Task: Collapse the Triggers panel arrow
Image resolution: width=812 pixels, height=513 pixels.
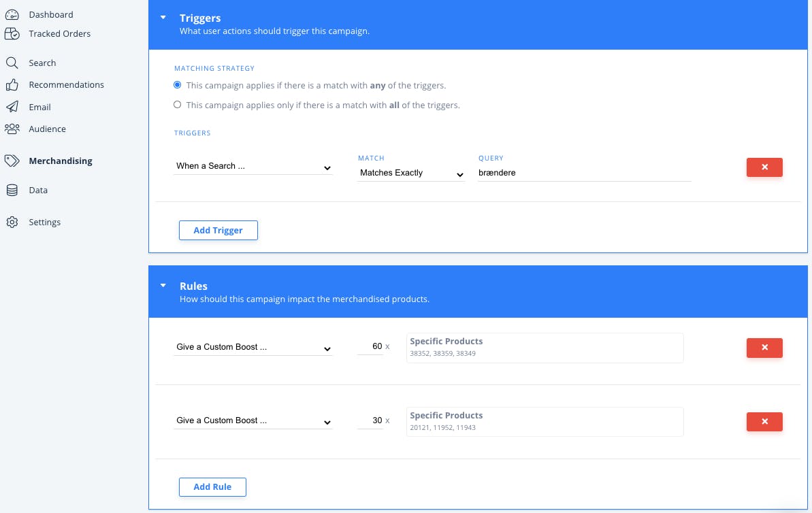Action: (163, 18)
